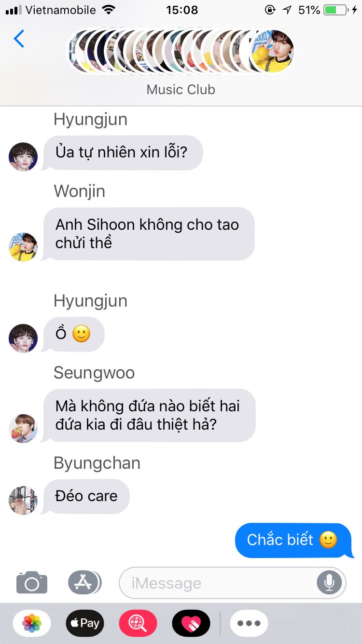Open the heart Digital Touch app icon

pyautogui.click(x=191, y=623)
